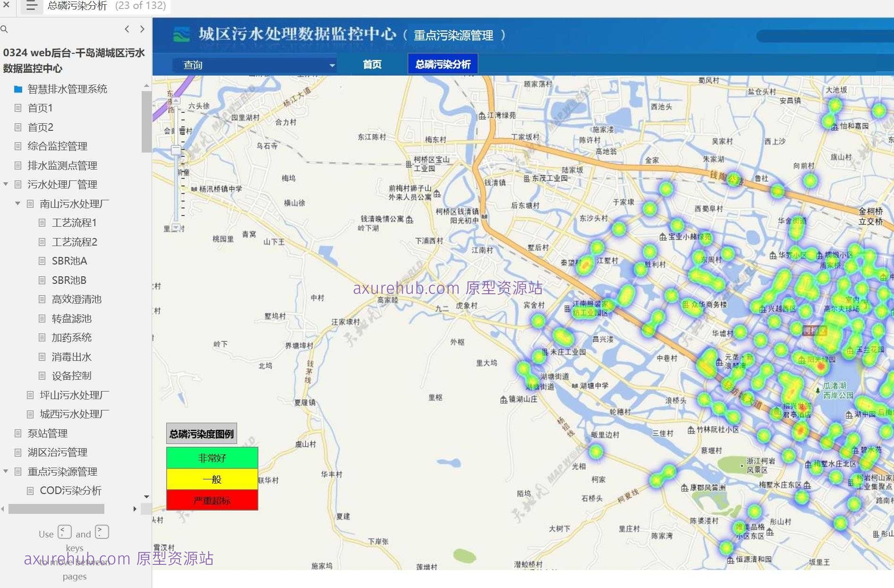
Task: Open 转盘滤池 page
Action: [x=72, y=318]
